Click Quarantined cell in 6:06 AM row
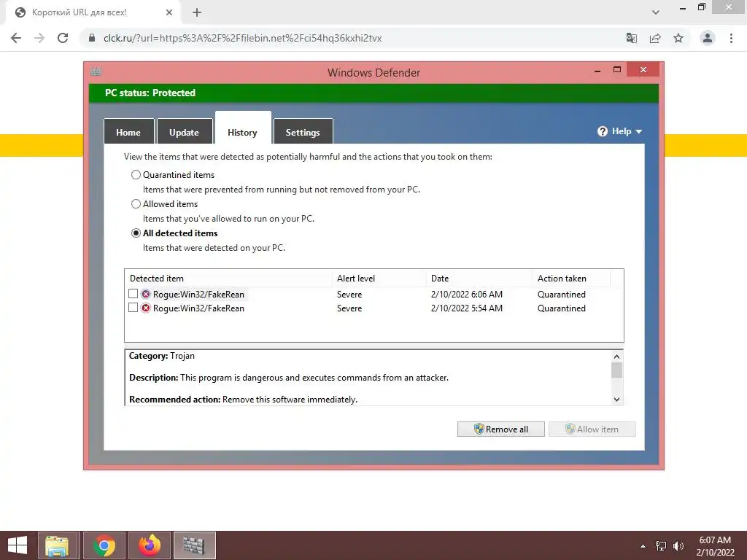 [562, 295]
